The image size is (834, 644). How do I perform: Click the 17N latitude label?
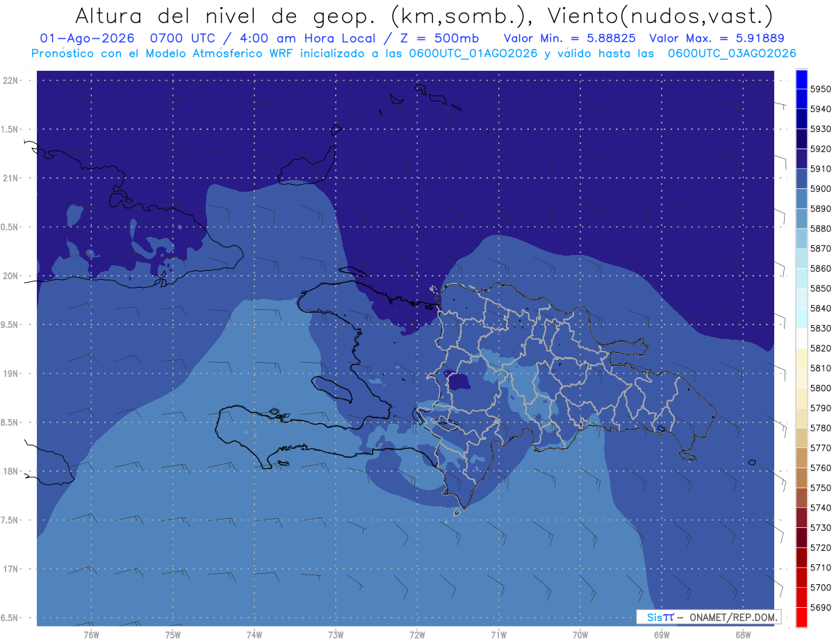(10, 569)
